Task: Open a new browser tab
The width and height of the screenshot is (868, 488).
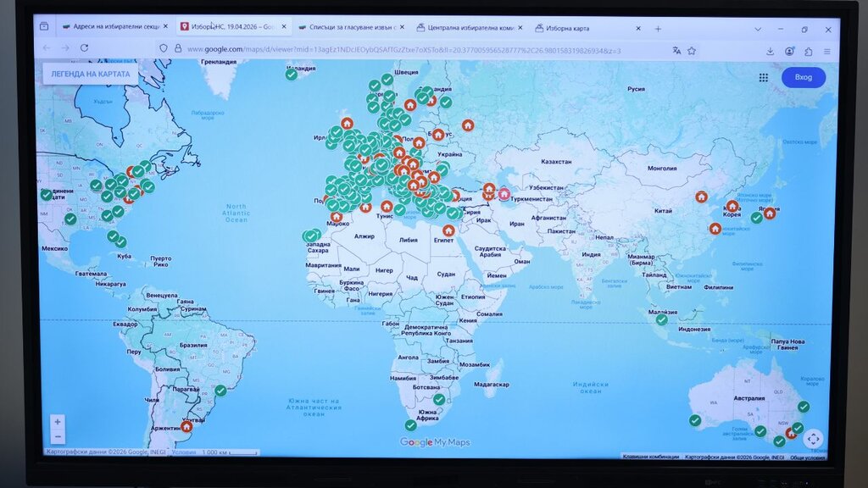Action: 658,29
